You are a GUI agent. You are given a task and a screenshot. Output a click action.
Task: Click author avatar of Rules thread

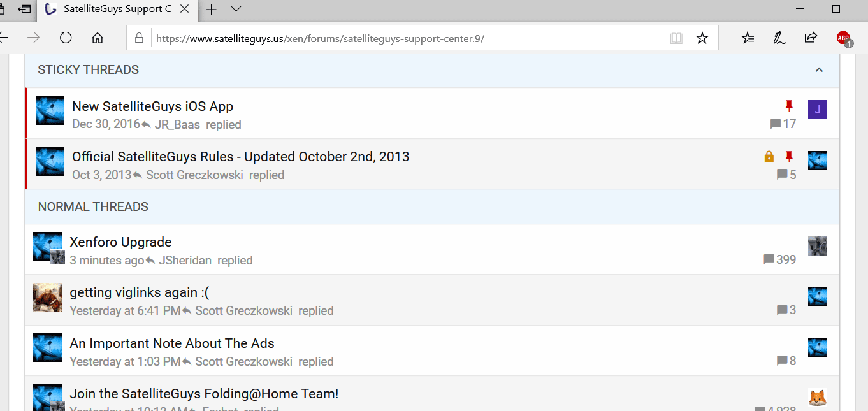pyautogui.click(x=50, y=161)
